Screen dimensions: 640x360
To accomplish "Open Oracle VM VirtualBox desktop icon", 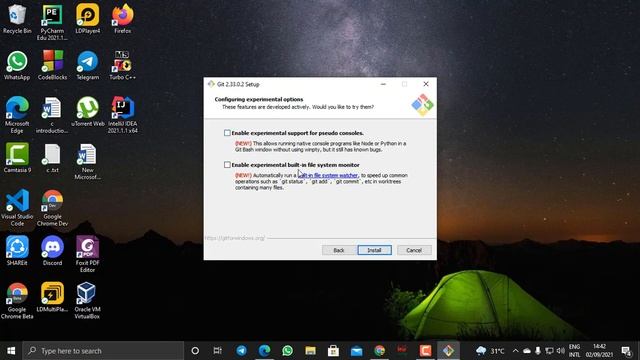I will (87, 301).
